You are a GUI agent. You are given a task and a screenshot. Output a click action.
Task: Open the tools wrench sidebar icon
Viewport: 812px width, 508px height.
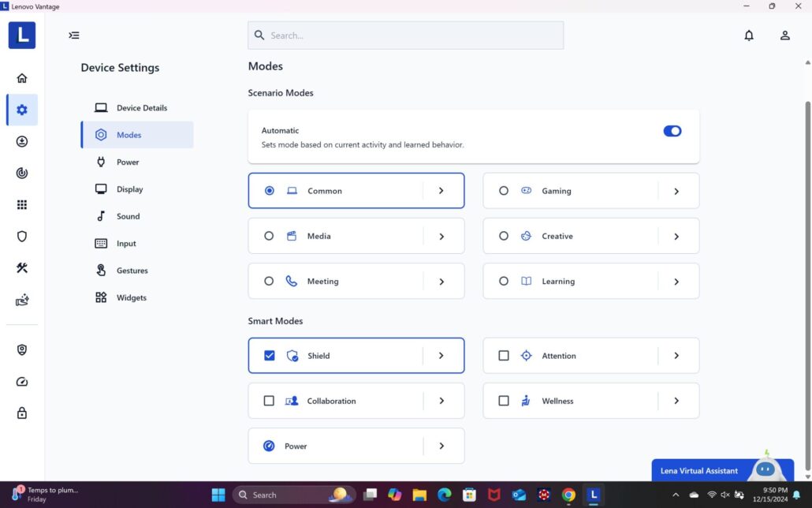click(22, 268)
